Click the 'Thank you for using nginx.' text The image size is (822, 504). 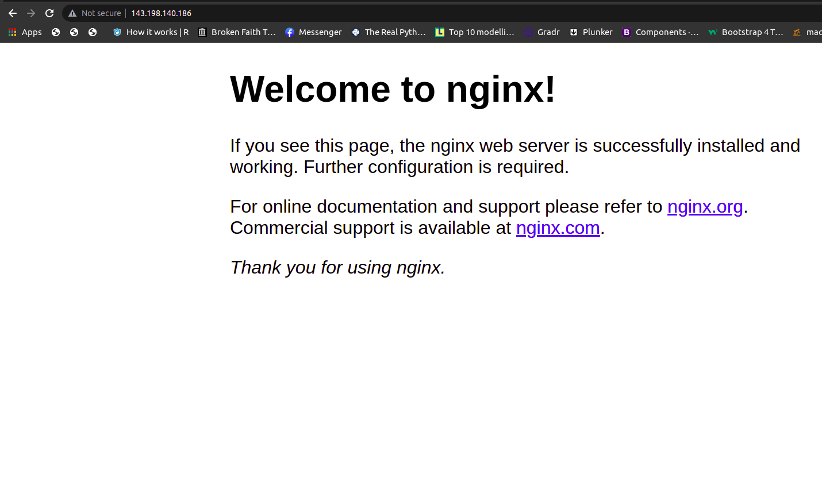337,267
